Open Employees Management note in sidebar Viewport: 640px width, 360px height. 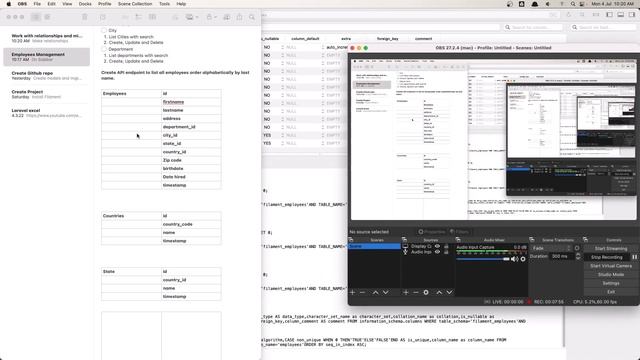pyautogui.click(x=47, y=57)
